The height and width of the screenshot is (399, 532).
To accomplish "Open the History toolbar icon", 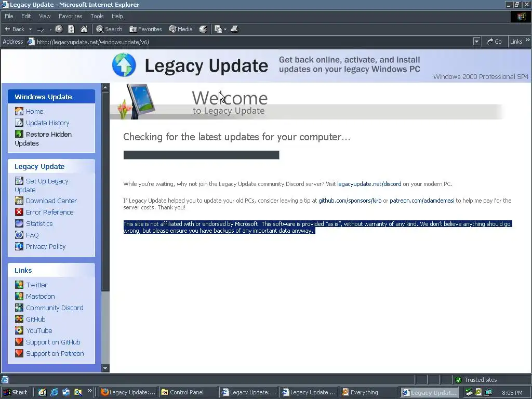I will pyautogui.click(x=203, y=29).
